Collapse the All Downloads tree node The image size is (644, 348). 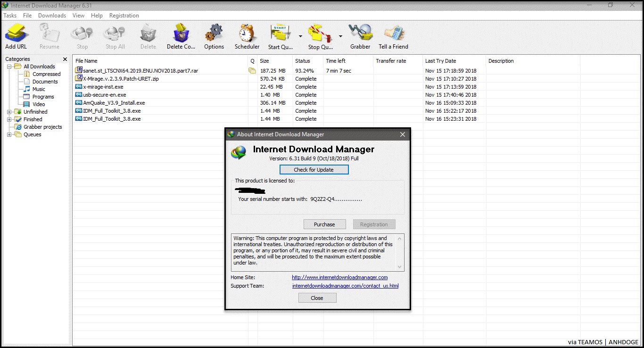[x=9, y=66]
